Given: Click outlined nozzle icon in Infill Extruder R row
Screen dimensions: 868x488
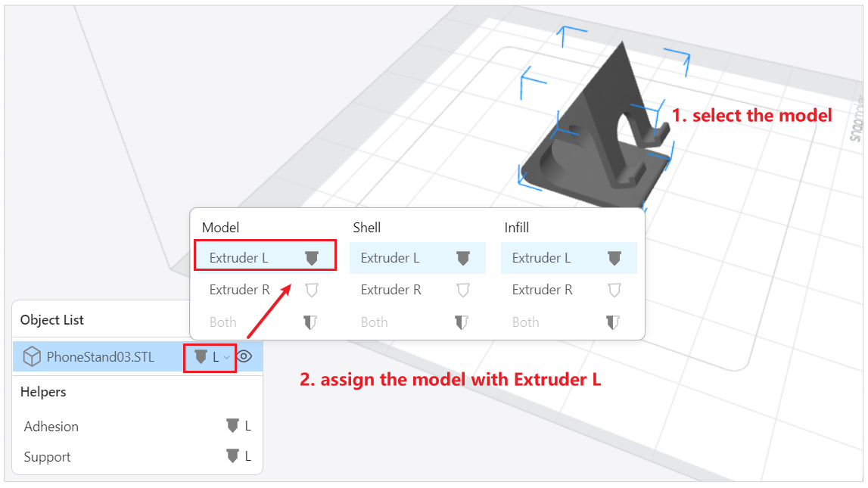Looking at the screenshot, I should coord(614,290).
